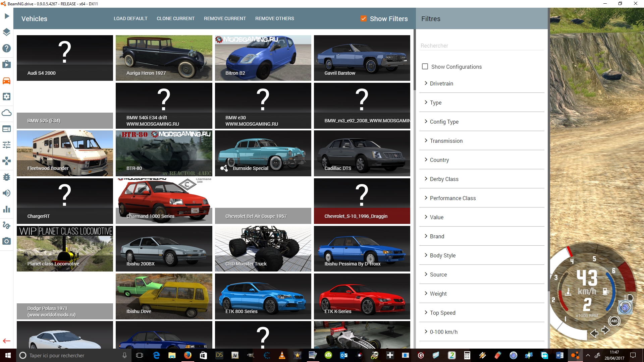The width and height of the screenshot is (644, 362).
Task: Click the play arrow sidebar icon
Action: tap(7, 16)
